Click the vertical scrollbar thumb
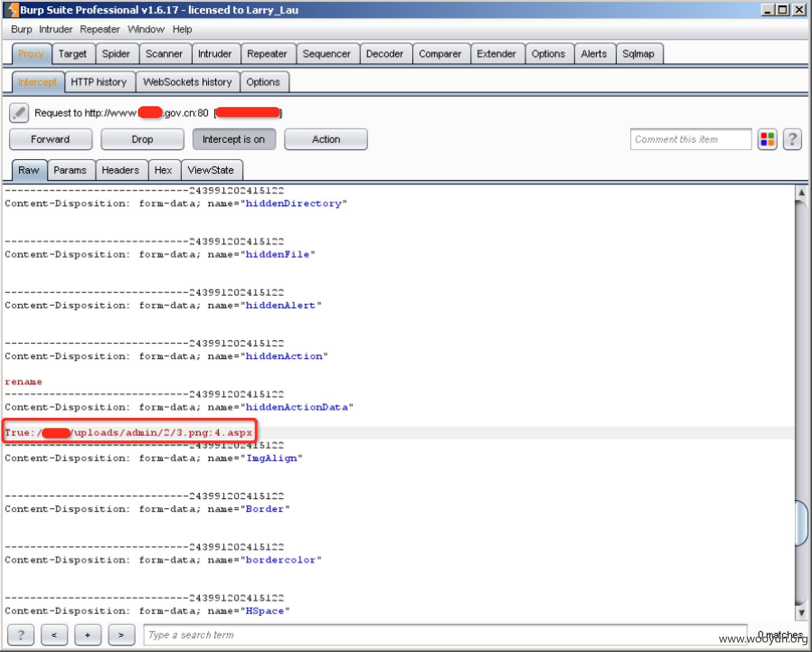The image size is (812, 652). pyautogui.click(x=801, y=524)
